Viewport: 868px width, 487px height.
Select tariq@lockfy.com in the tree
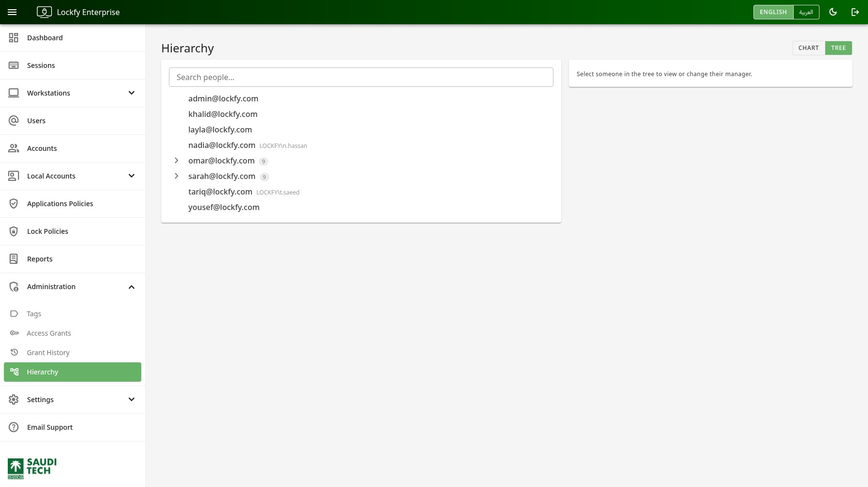tap(220, 192)
